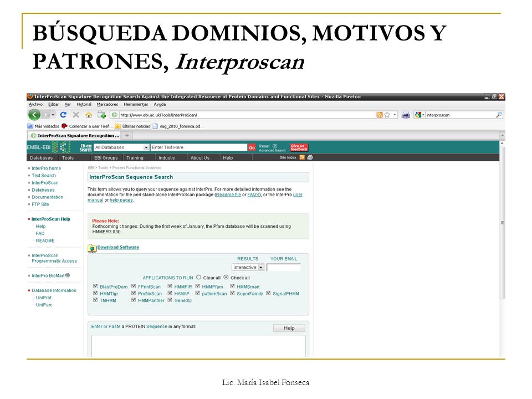Open the sag_2010_fonseca bookmark
Screen dimensions: 532x399
coord(178,126)
